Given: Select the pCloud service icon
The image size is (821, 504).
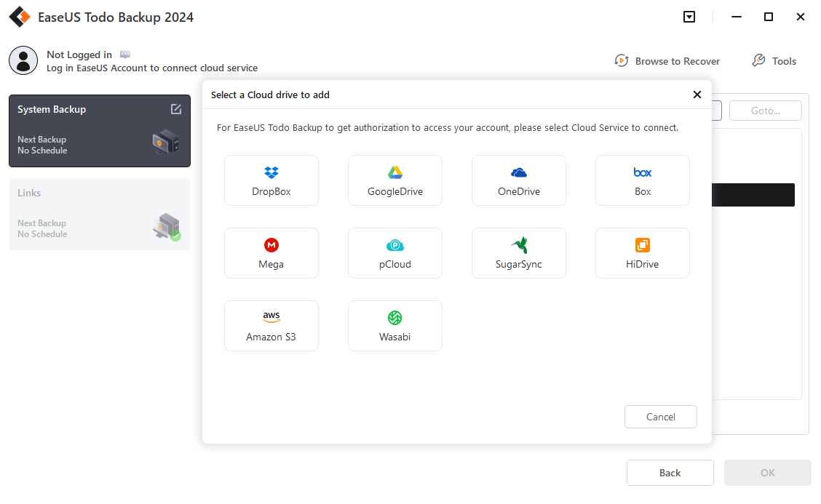Looking at the screenshot, I should click(x=394, y=245).
